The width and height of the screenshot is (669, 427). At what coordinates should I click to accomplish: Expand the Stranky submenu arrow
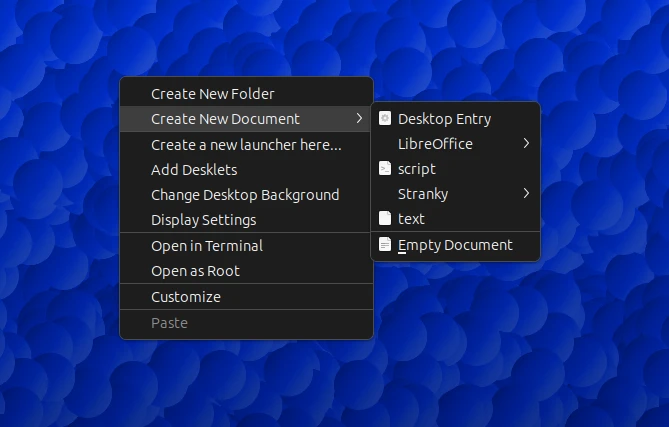tap(526, 194)
